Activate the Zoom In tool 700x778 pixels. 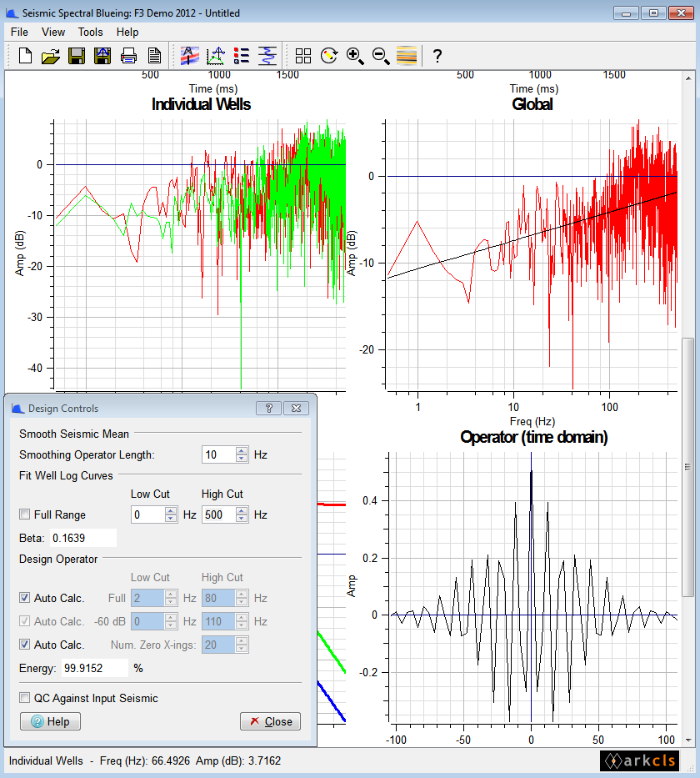click(x=355, y=56)
